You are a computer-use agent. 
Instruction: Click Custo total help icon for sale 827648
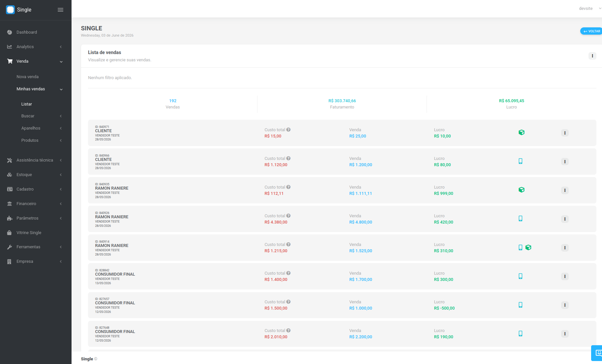288,331
